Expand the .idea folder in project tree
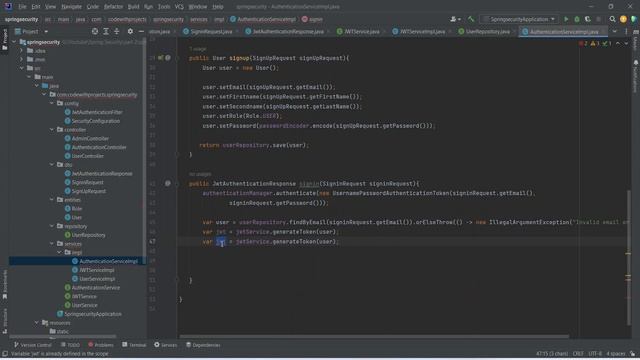640x360 pixels. [22, 51]
